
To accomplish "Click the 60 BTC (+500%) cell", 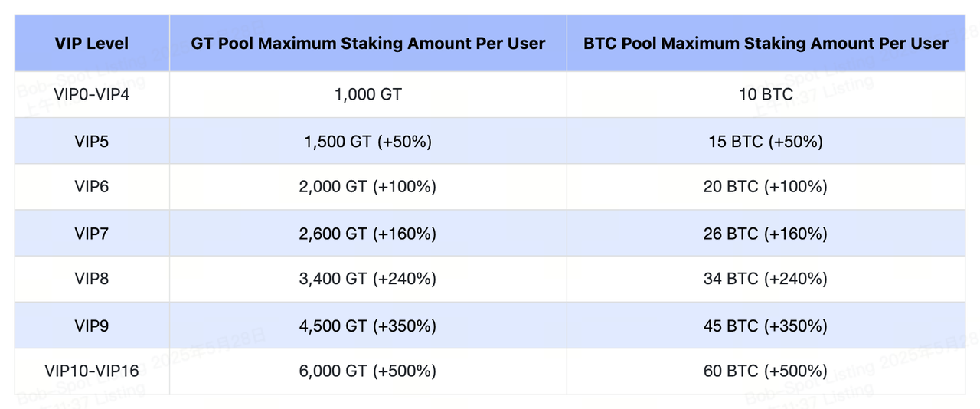I will pos(766,371).
